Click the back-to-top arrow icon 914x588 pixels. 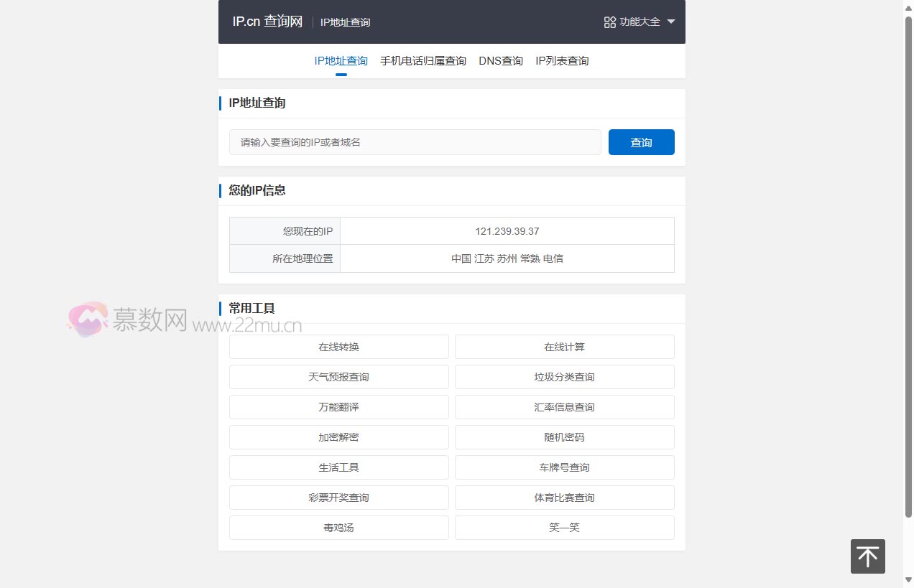point(867,556)
